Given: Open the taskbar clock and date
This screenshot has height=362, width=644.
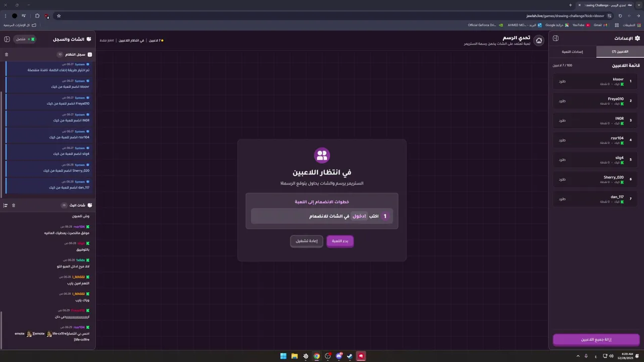Looking at the screenshot, I should coord(626,356).
